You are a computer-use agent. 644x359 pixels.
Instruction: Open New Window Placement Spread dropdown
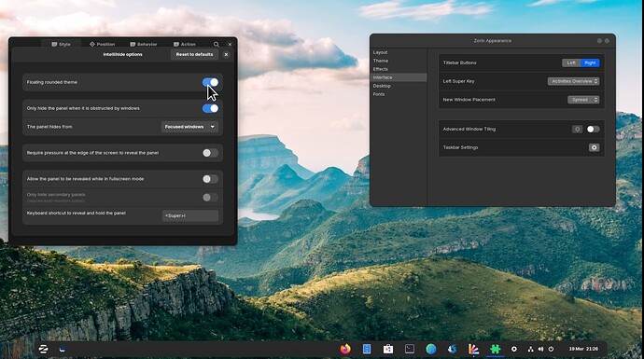click(x=583, y=100)
